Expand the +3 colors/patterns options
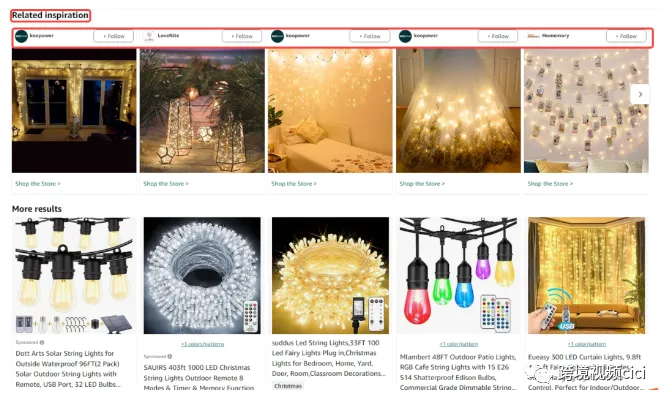Screen dimensions: 667x403 pyautogui.click(x=202, y=344)
